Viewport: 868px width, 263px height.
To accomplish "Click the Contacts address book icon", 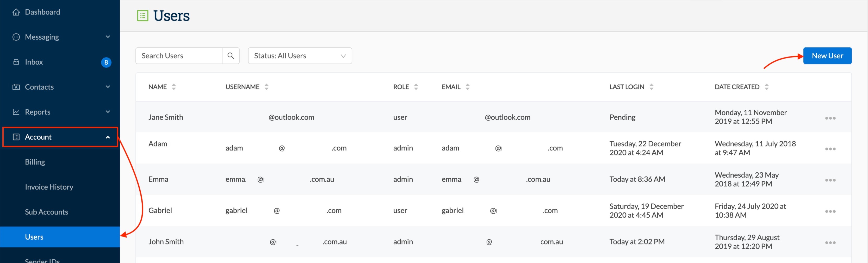I will [x=16, y=86].
